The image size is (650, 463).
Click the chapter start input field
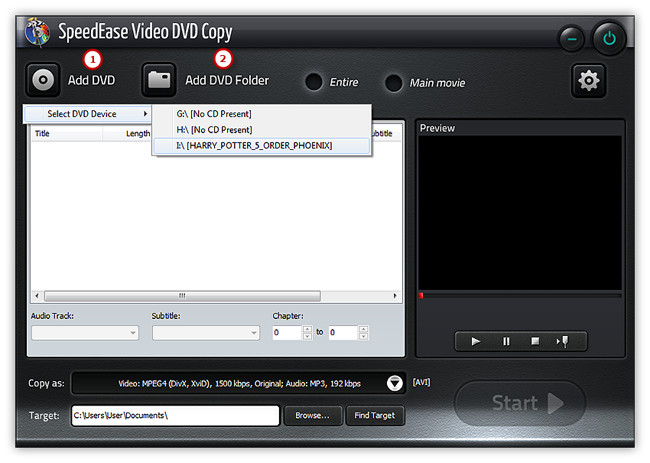[288, 332]
